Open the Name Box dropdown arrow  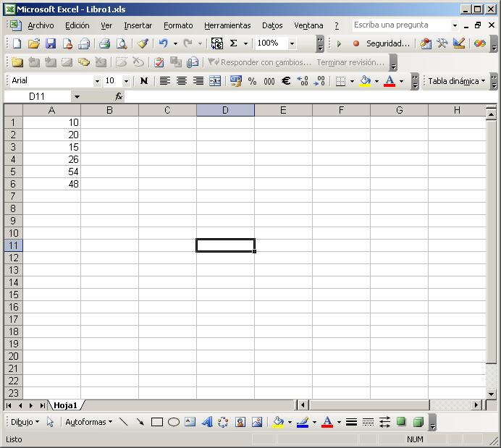pyautogui.click(x=77, y=96)
